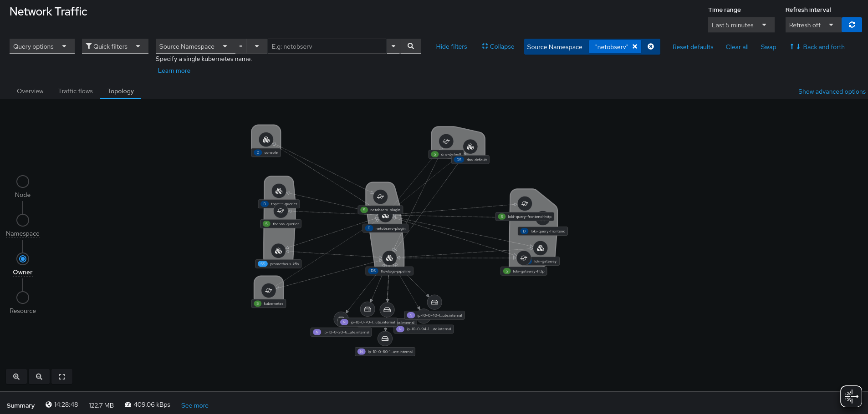Screen dimensions: 868x414
Task: Switch to the Overview tab
Action: pos(30,91)
